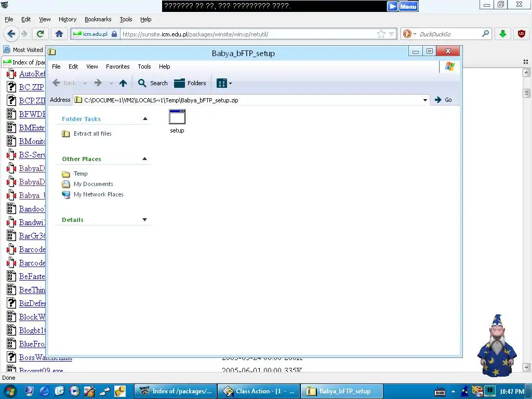Click the Search toolbar button

[153, 83]
